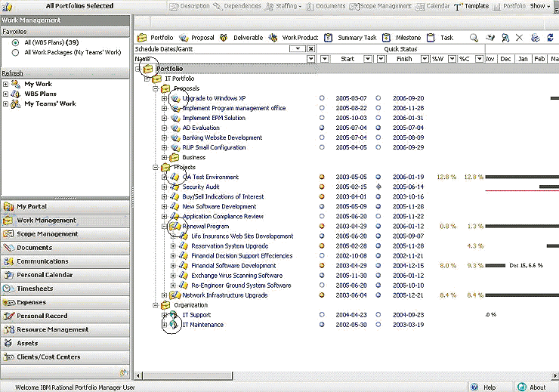Open Financial Software Development project

click(233, 266)
